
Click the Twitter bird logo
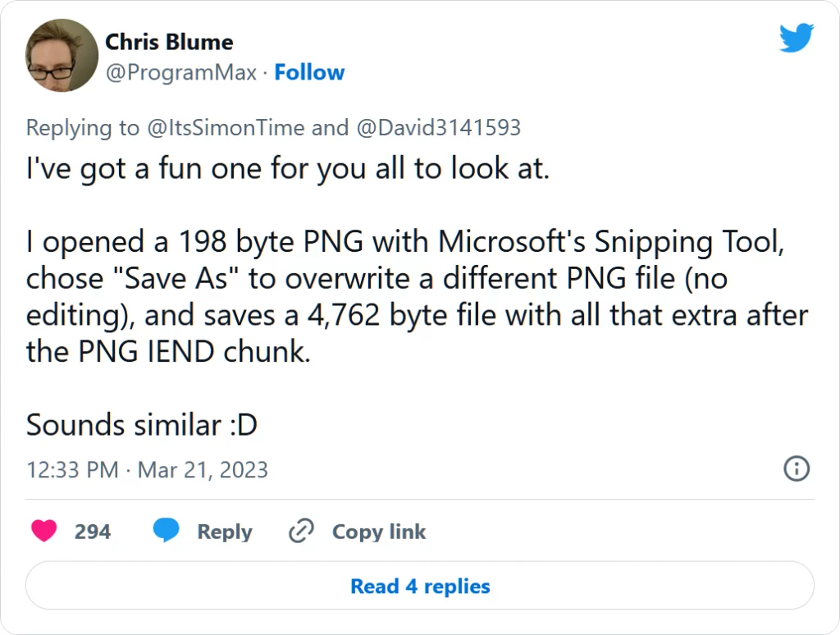pos(796,38)
